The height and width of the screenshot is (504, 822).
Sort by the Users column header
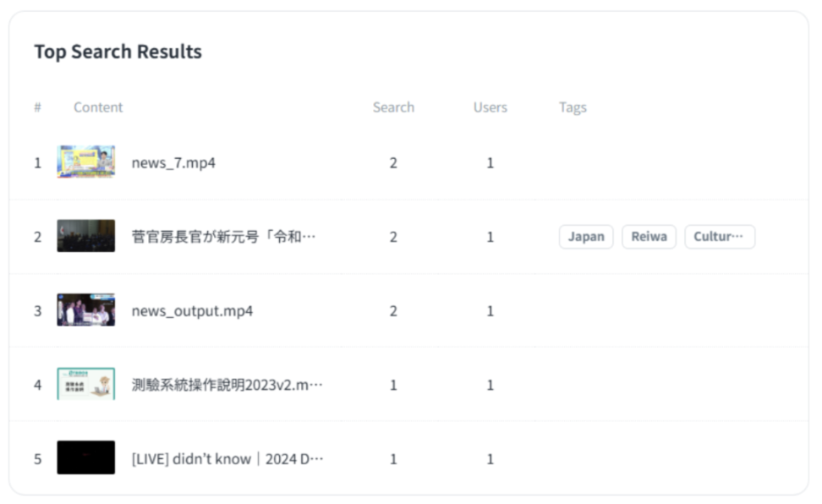click(490, 107)
